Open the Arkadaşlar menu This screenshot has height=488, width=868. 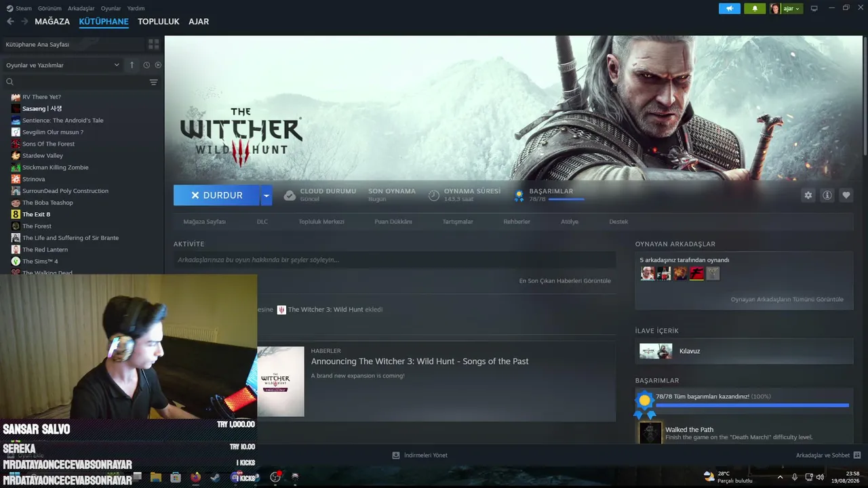(x=81, y=8)
